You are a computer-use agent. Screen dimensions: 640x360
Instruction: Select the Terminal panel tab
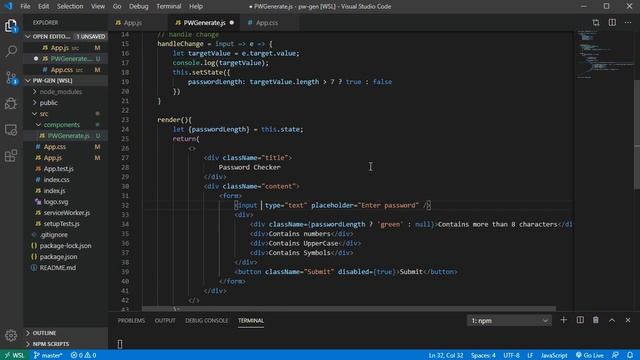[x=251, y=321]
